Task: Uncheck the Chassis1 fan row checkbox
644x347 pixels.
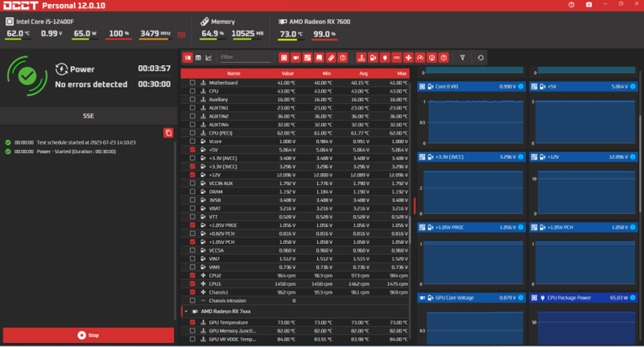Action: (x=192, y=292)
